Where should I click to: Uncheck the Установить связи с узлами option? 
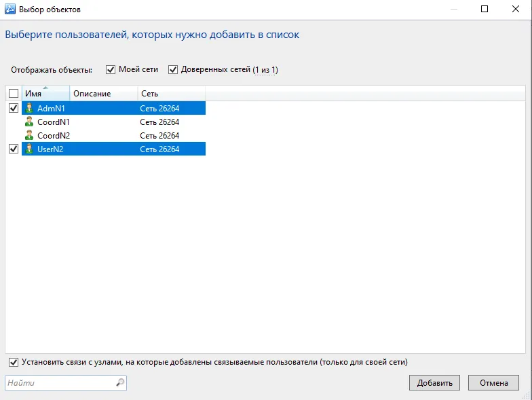[14, 363]
